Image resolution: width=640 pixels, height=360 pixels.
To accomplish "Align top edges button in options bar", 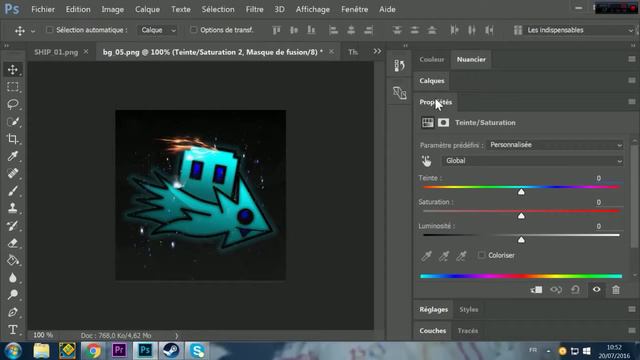I will coord(276,30).
